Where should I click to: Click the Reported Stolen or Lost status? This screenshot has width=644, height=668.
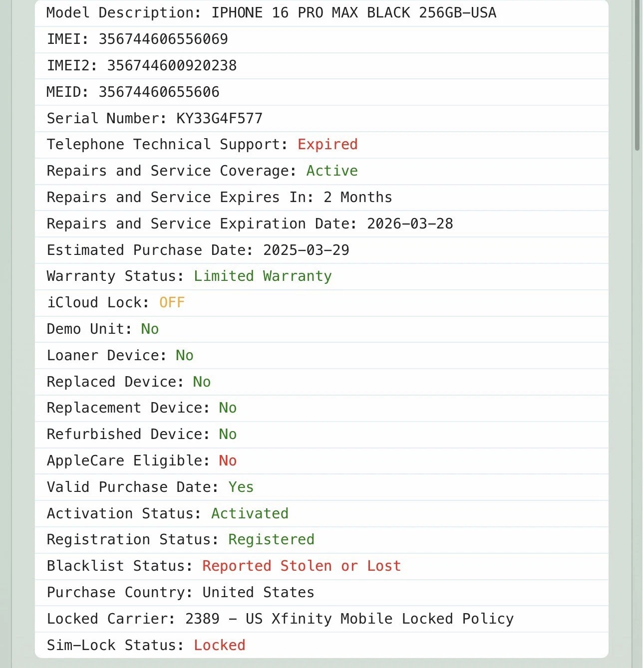point(302,566)
